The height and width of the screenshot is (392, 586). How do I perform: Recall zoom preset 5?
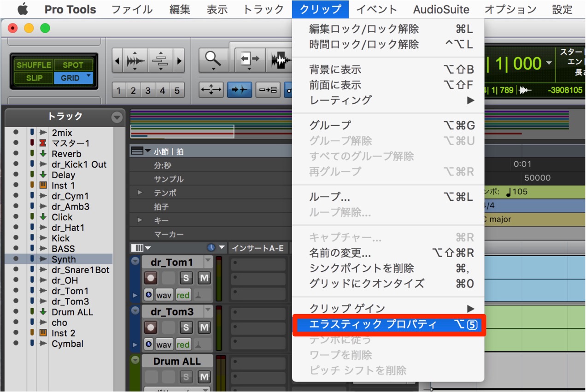pyautogui.click(x=177, y=90)
